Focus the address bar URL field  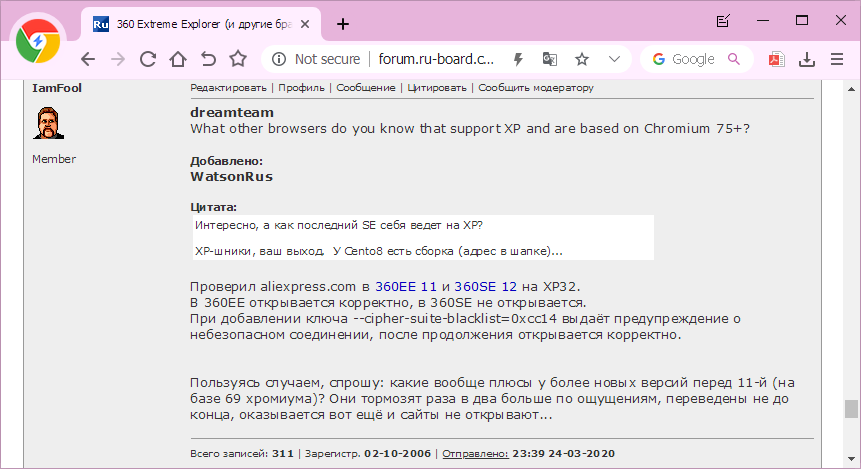pyautogui.click(x=437, y=59)
